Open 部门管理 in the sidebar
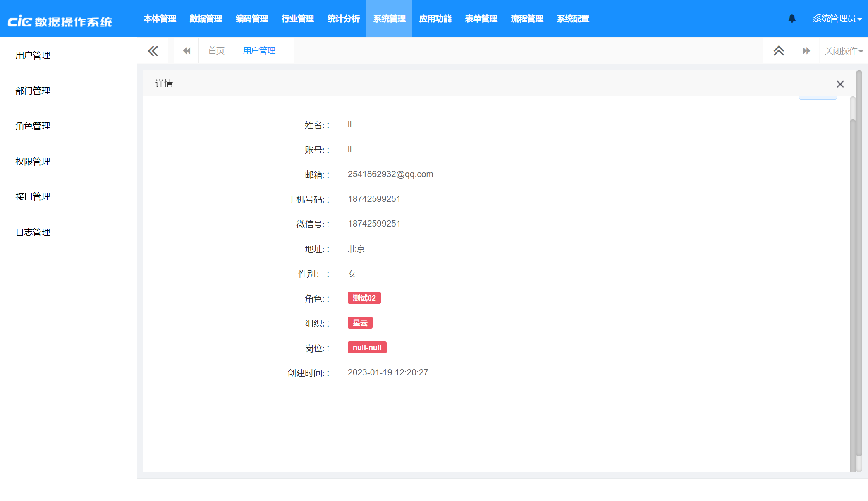This screenshot has height=501, width=868. [x=33, y=91]
